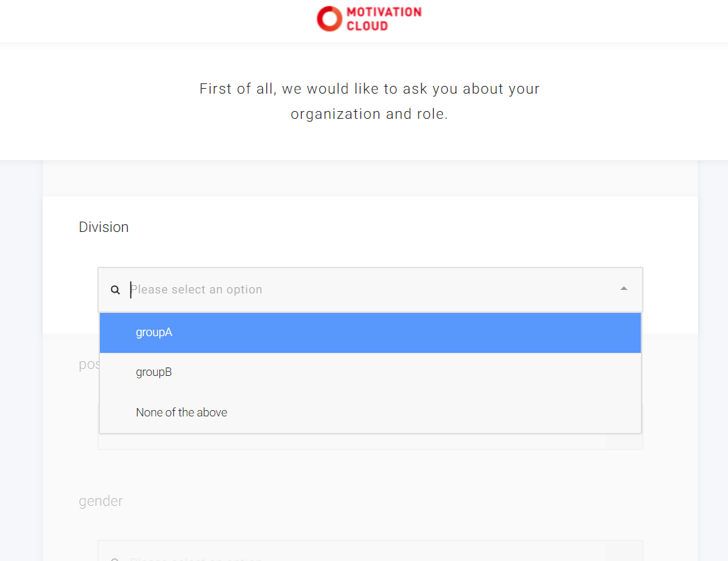Click the position dropdown's arrow area
The width and height of the screenshot is (728, 561).
click(624, 442)
